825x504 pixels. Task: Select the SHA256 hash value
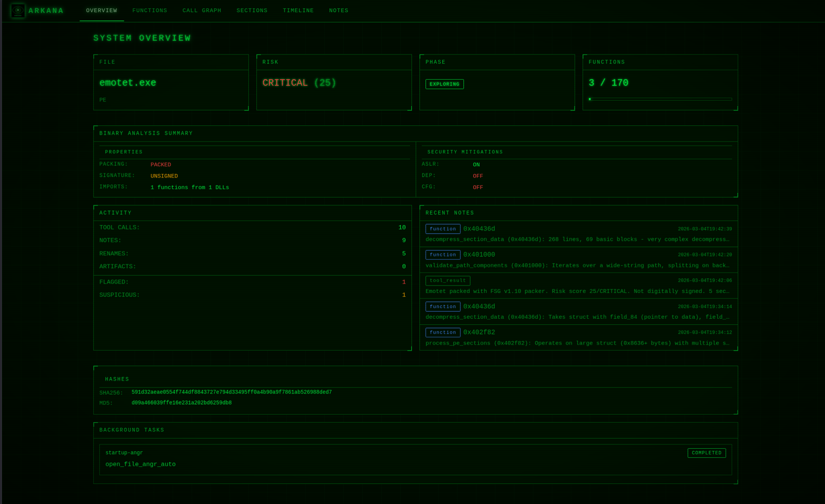coord(232,392)
